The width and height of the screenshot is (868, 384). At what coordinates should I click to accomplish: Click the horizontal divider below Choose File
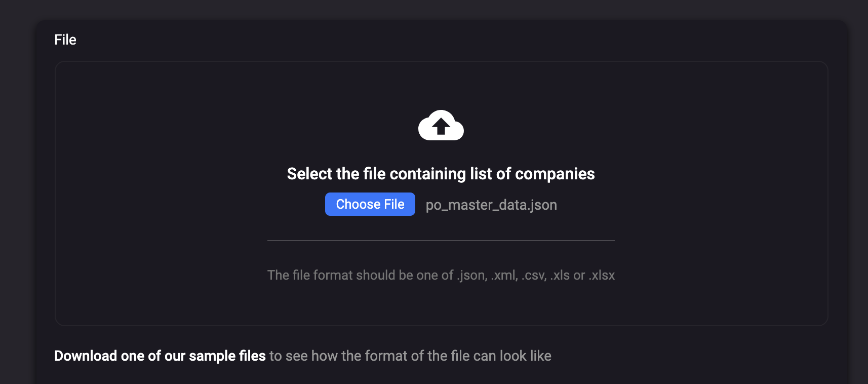[441, 241]
